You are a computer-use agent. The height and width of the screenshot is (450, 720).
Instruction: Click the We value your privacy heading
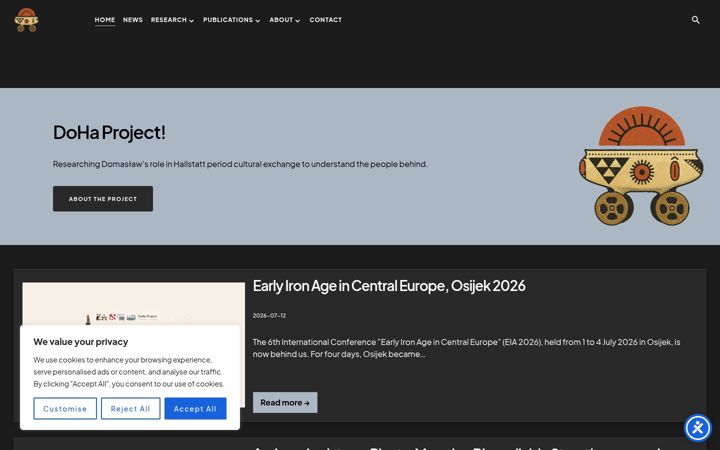pyautogui.click(x=80, y=342)
